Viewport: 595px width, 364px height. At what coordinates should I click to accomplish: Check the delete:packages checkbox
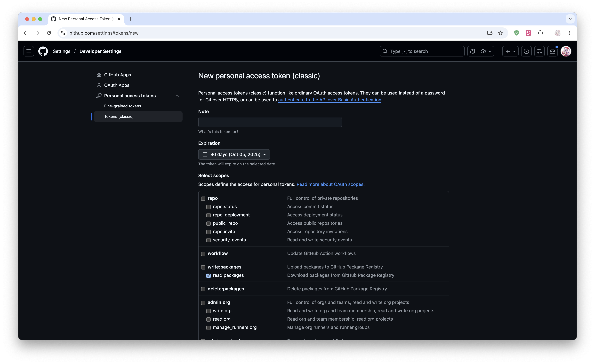[203, 289]
